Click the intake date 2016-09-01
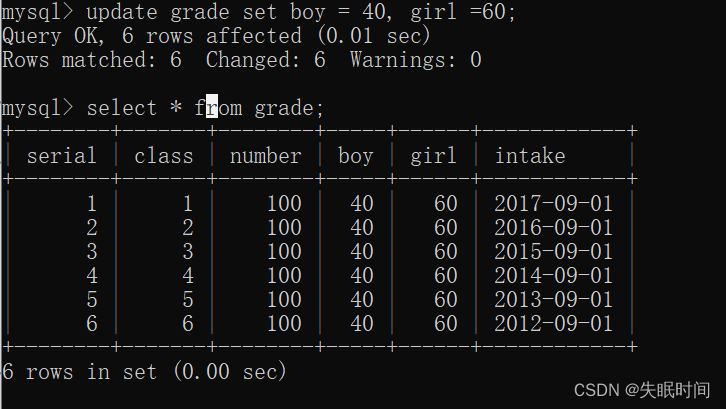Viewport: 726px width, 409px height. point(553,227)
